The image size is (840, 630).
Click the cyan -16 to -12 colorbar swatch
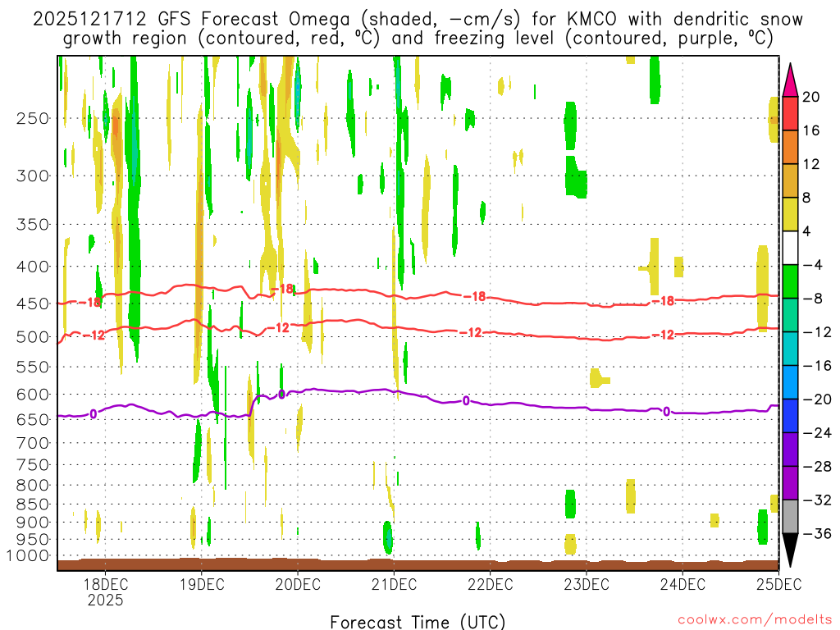click(x=790, y=349)
